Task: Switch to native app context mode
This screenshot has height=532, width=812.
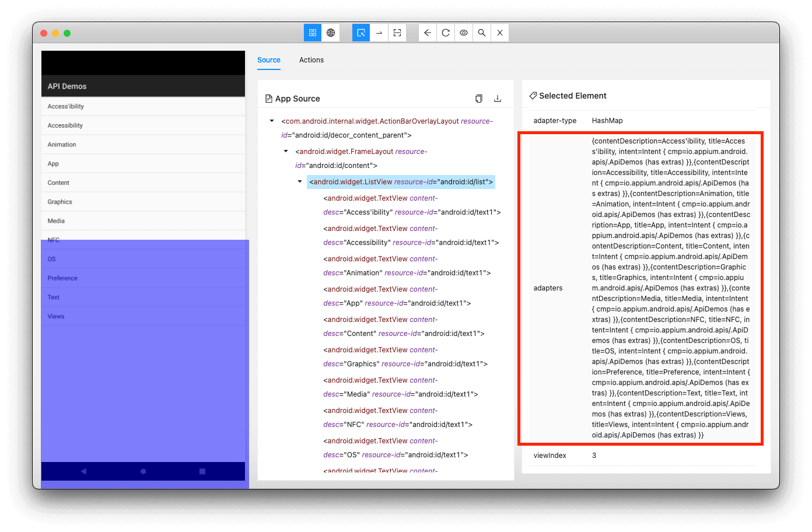Action: point(312,33)
